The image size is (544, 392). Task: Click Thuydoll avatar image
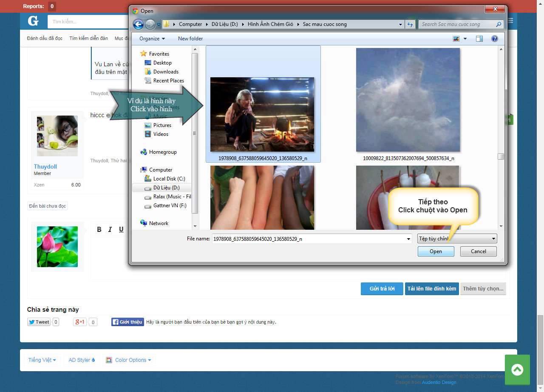(57, 136)
